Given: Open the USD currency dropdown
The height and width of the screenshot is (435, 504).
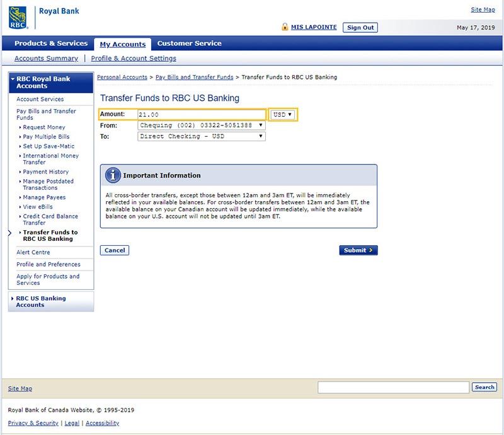Looking at the screenshot, I should (x=283, y=115).
